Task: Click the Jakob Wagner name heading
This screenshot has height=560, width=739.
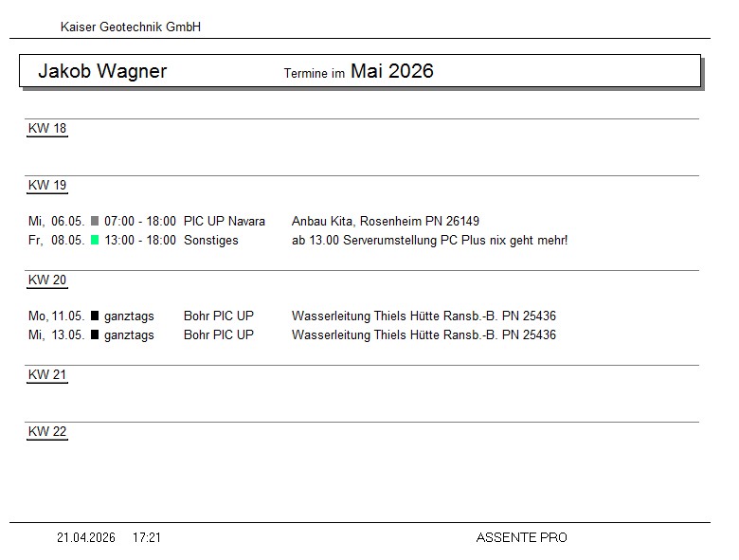Action: (102, 71)
